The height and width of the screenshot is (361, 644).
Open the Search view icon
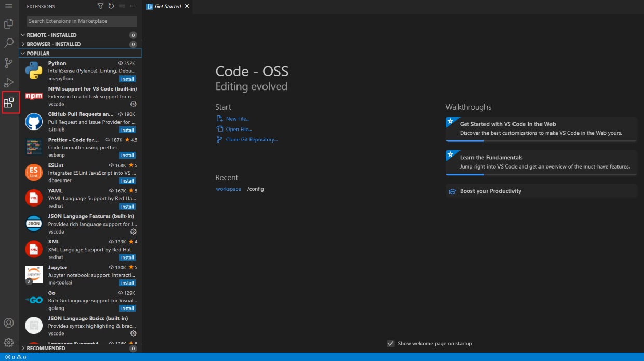9,43
